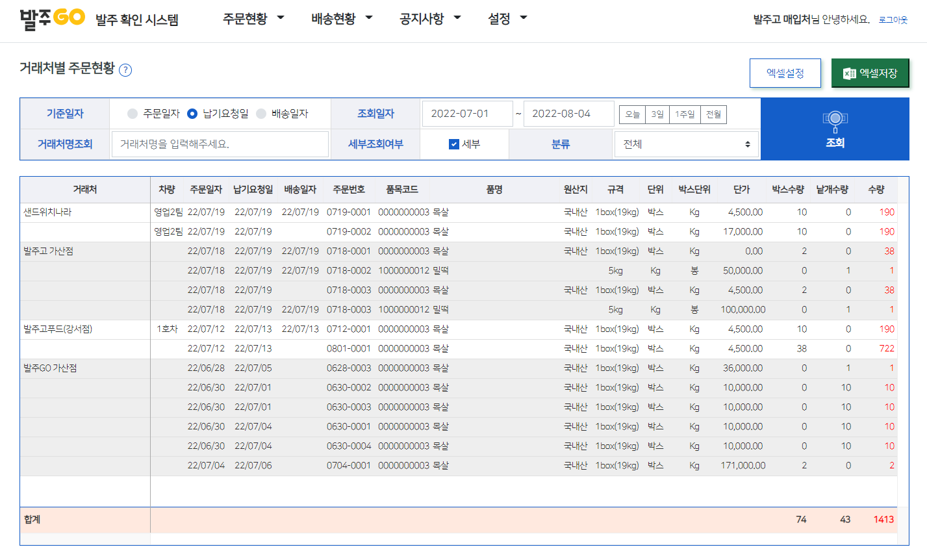Expand the 배송현황 menu

coord(342,19)
